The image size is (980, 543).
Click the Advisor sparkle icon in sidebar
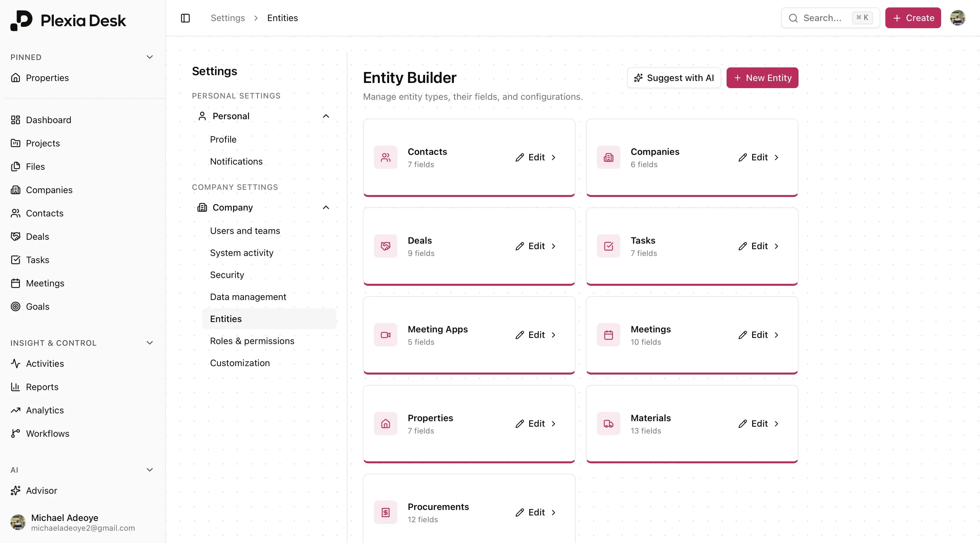[16, 491]
